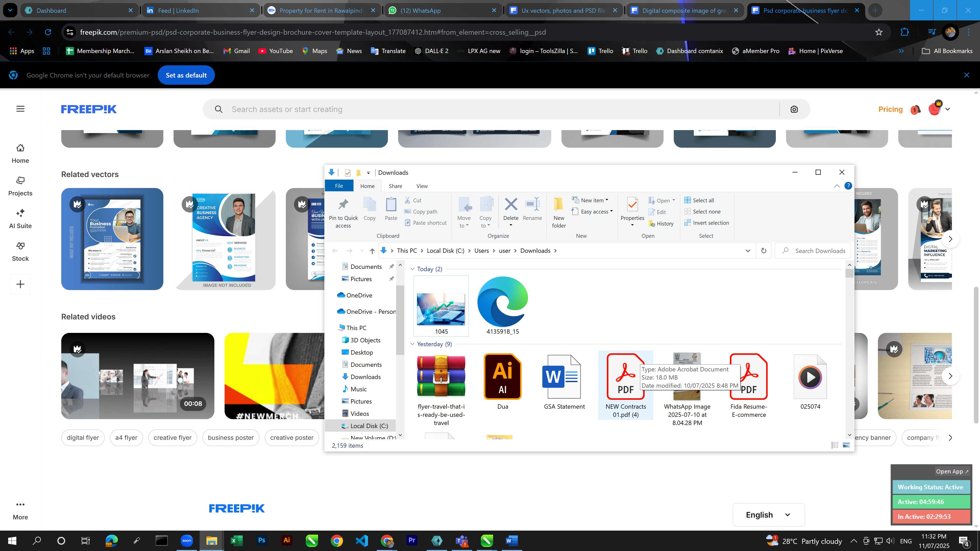Open the File menu in Explorer
Screen dimensions: 980x551
339,186
